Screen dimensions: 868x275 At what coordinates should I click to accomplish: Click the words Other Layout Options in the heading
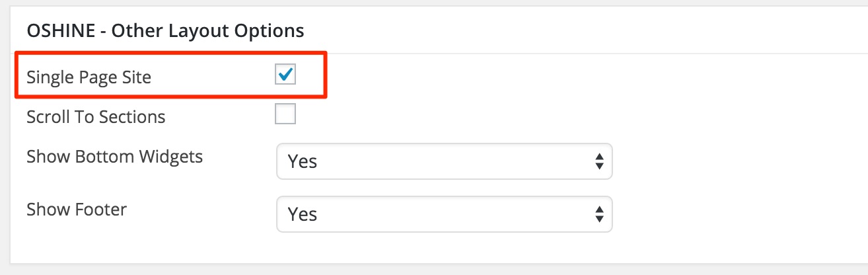pos(208,30)
